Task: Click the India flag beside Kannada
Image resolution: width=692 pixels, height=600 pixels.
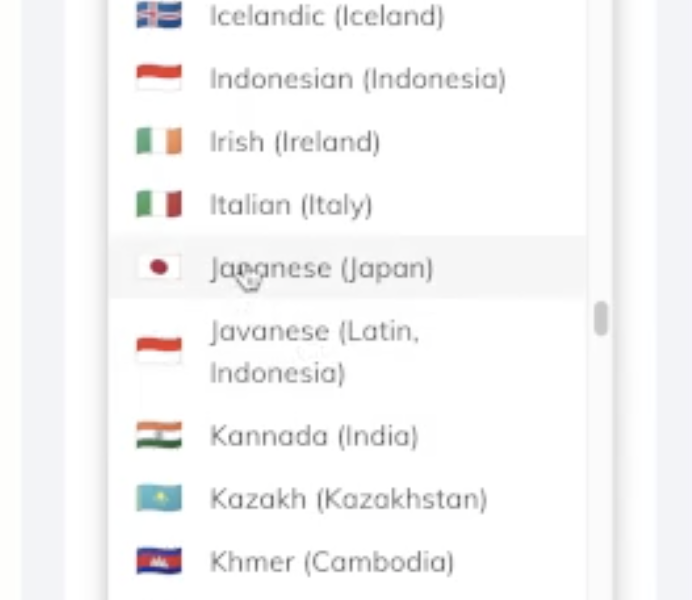Action: coord(158,435)
